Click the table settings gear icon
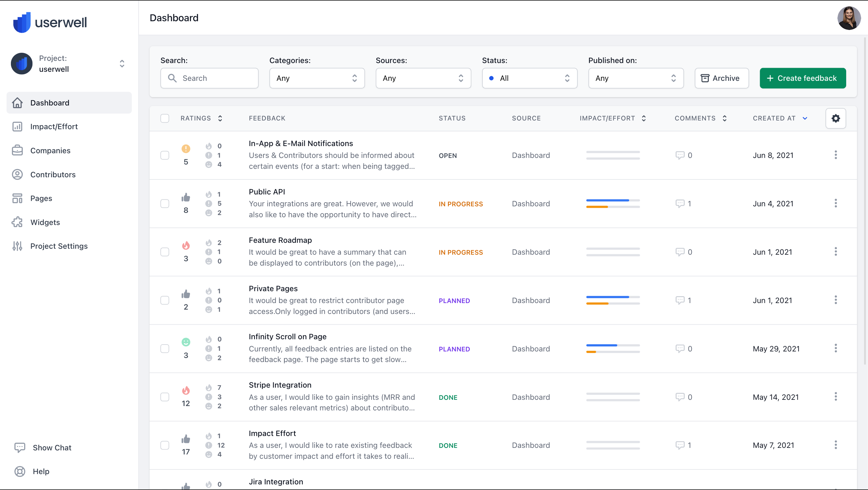 pos(835,118)
